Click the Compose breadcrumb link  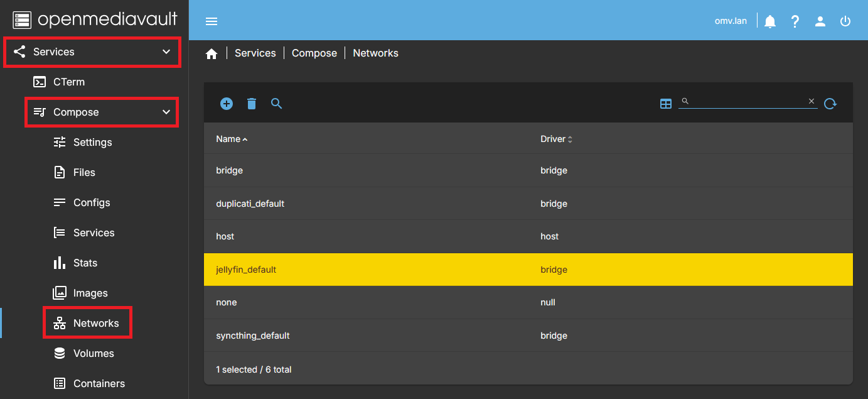[314, 53]
